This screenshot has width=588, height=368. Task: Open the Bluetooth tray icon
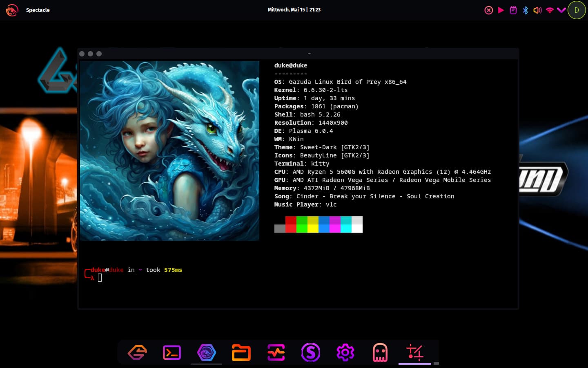526,10
